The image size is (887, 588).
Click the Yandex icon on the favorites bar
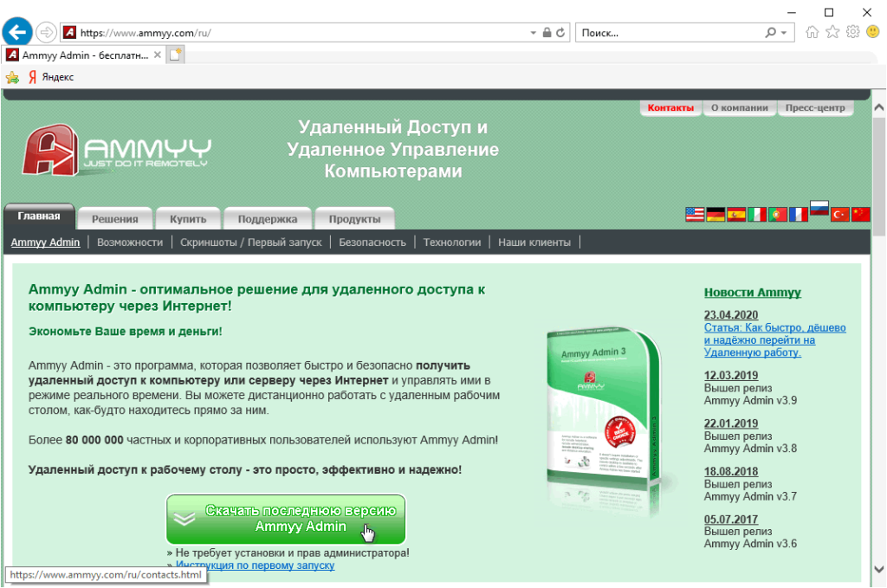click(x=35, y=76)
